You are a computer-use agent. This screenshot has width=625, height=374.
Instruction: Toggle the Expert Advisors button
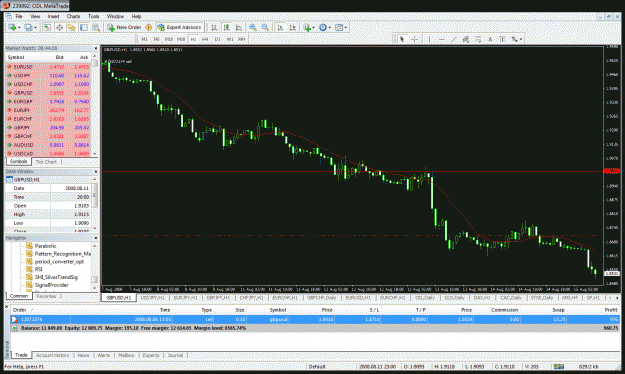point(179,27)
